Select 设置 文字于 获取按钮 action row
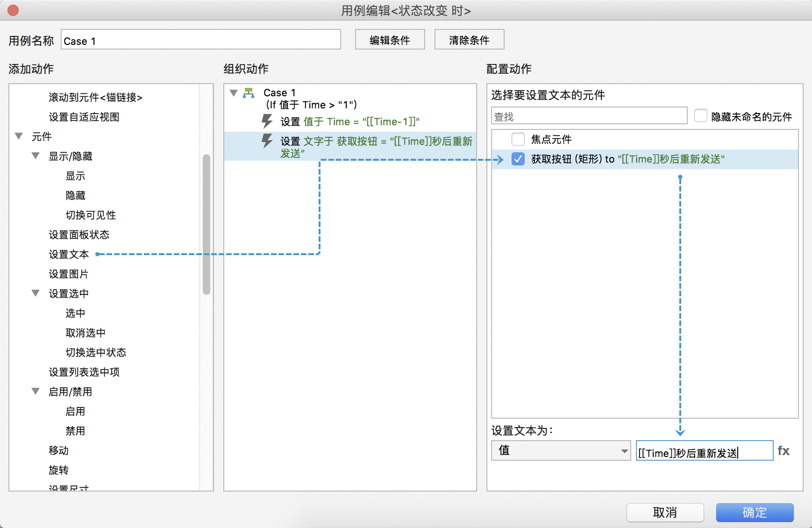 click(x=350, y=146)
